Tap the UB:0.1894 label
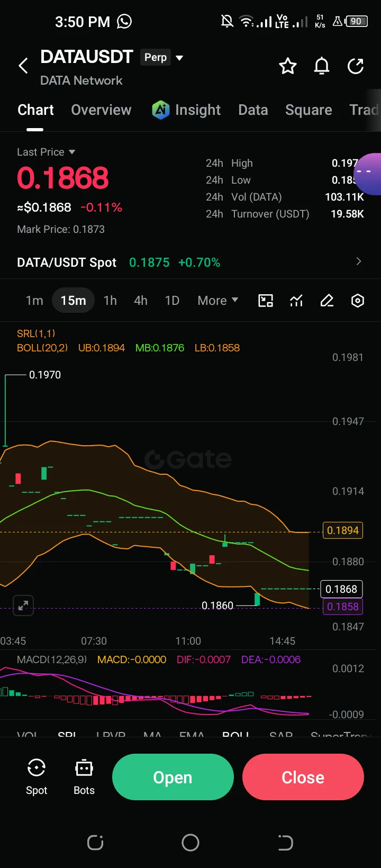Screen dimensions: 381x868 pos(102,348)
